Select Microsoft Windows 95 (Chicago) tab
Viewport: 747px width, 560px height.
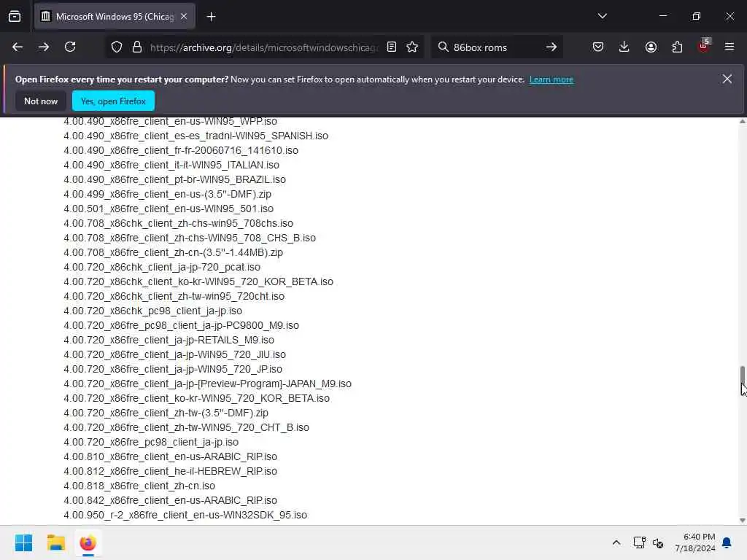[115, 17]
